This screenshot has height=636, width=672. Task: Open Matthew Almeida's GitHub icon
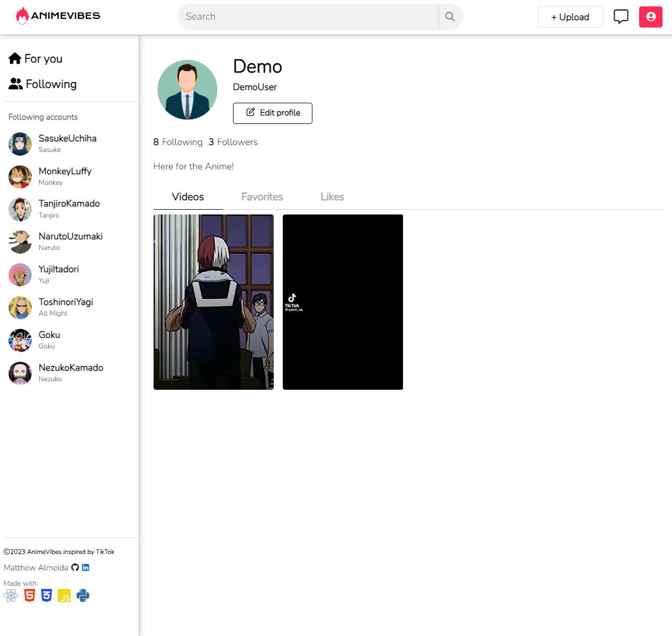(75, 568)
